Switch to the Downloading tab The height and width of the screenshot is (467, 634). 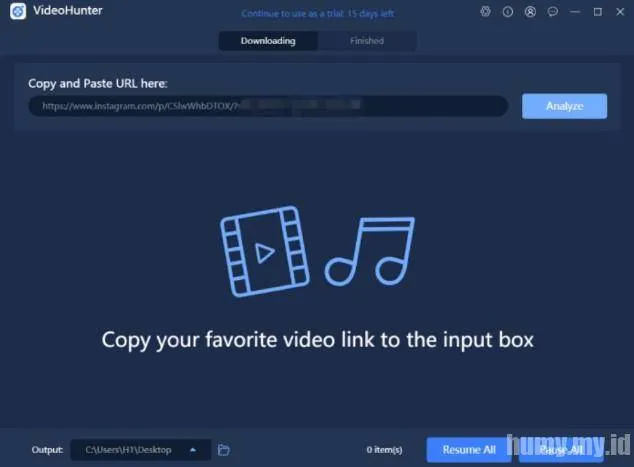(x=268, y=41)
